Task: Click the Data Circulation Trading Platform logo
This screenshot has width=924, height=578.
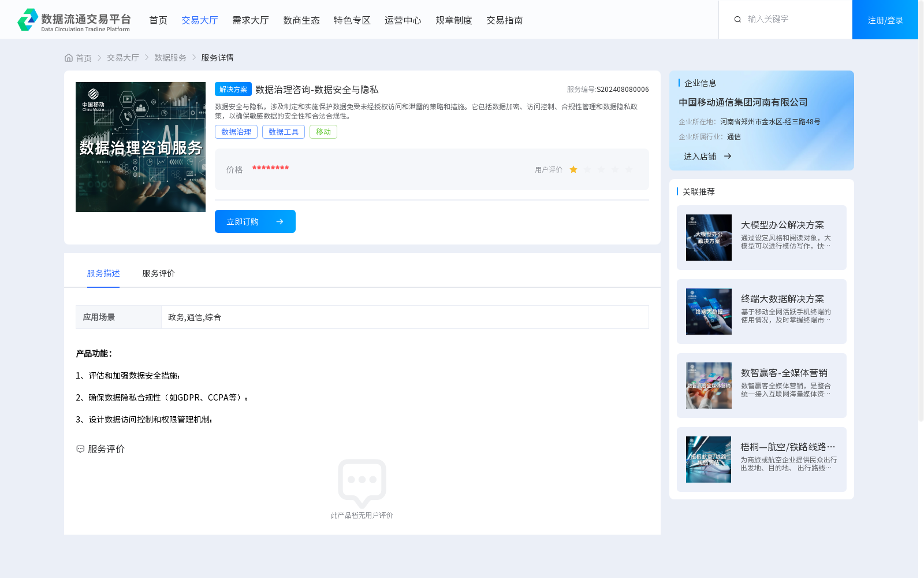Action: [74, 20]
